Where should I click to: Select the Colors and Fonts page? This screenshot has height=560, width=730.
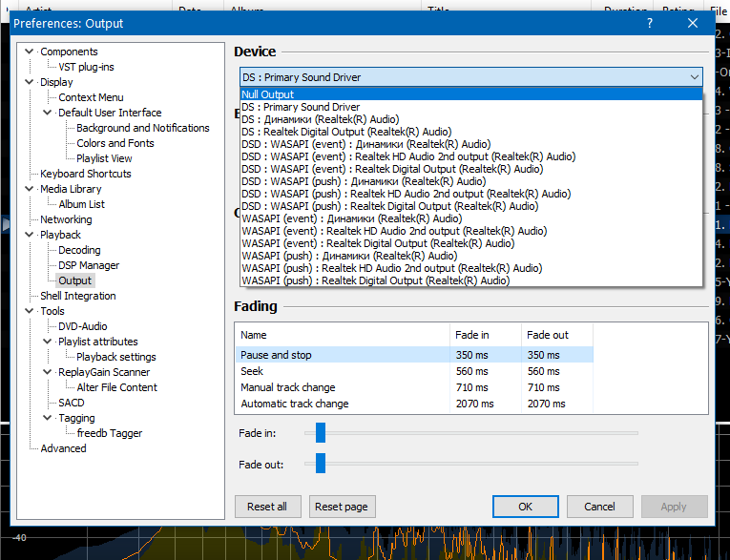[x=115, y=143]
